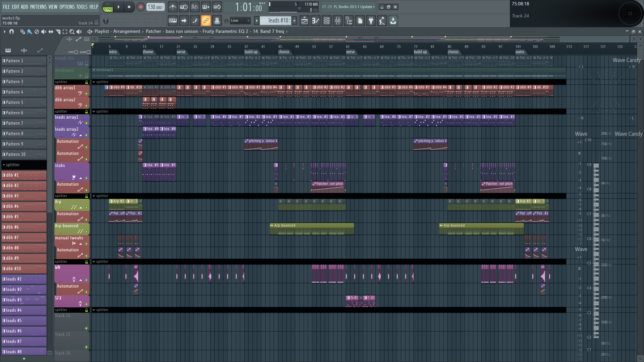Image resolution: width=644 pixels, height=362 pixels.
Task: Select the slice tool in playlist toolbar
Action: (58, 32)
